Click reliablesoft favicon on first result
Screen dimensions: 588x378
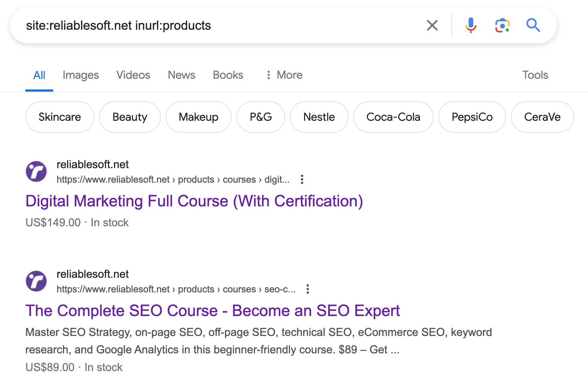click(x=36, y=172)
